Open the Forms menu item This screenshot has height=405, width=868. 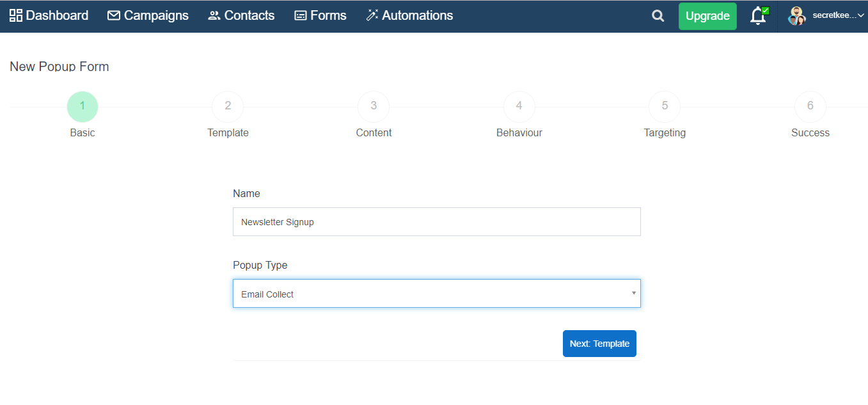320,15
